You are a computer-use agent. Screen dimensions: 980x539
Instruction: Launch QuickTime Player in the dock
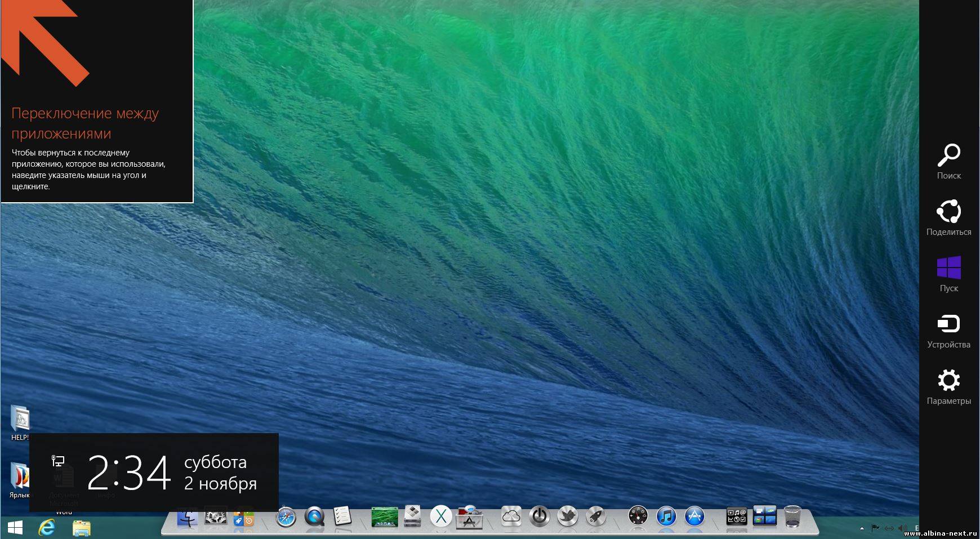pyautogui.click(x=314, y=516)
